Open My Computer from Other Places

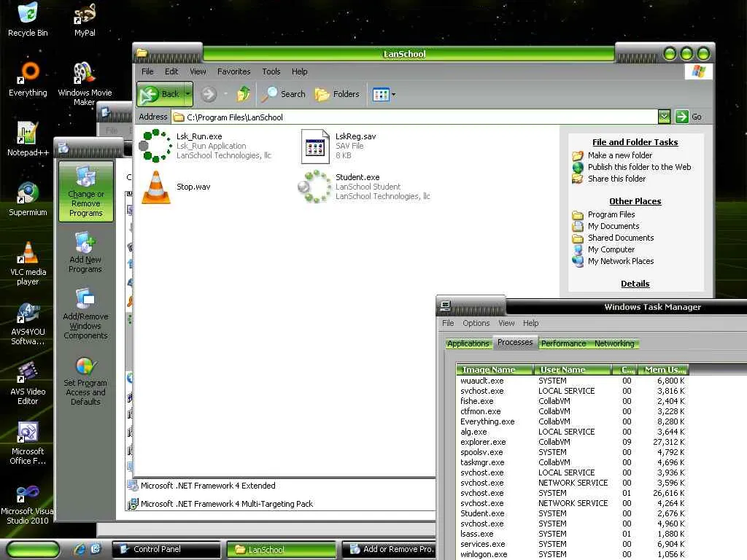[x=611, y=249]
